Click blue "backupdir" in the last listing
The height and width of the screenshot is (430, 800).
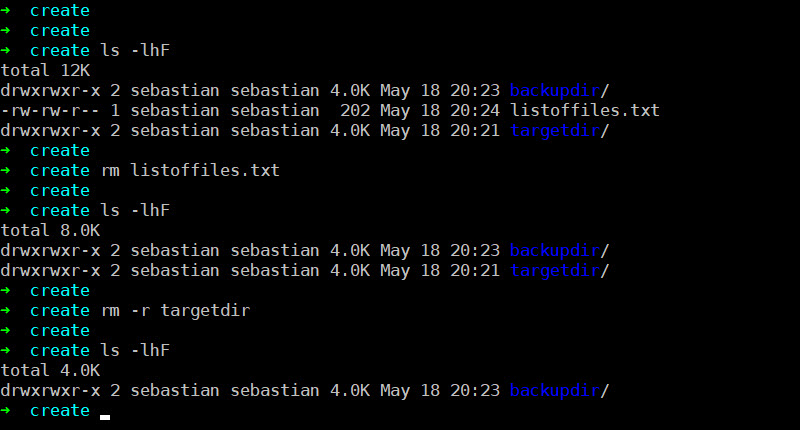pyautogui.click(x=555, y=390)
